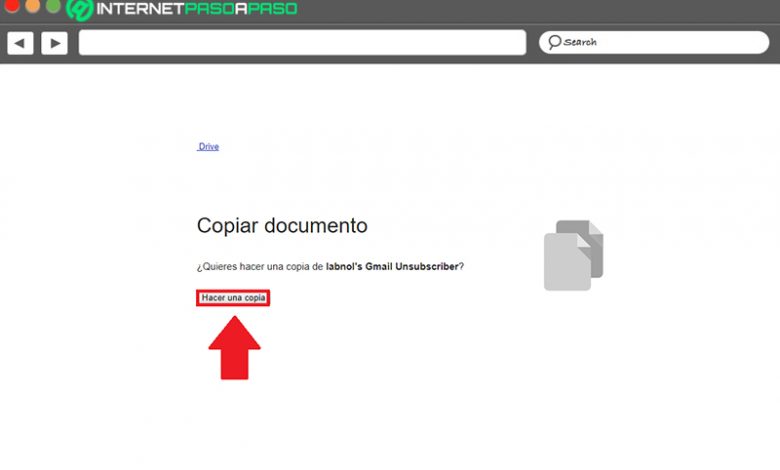Click the red close window dot

pyautogui.click(x=11, y=5)
